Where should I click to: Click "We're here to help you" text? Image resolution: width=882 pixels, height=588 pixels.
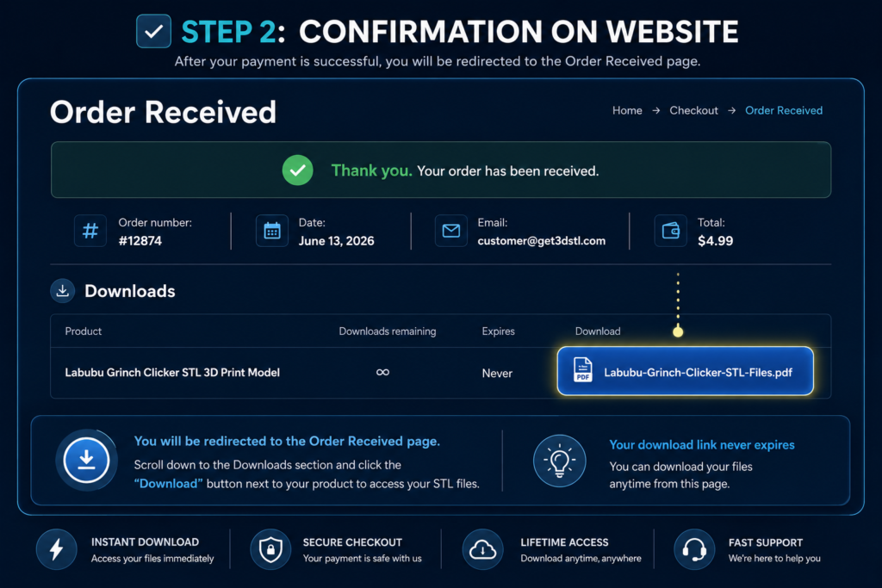[x=774, y=559]
